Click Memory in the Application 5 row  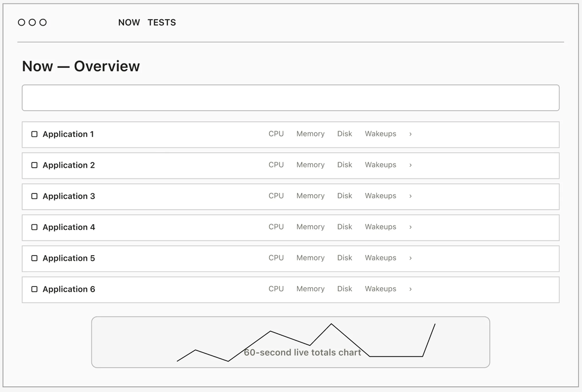click(x=310, y=258)
